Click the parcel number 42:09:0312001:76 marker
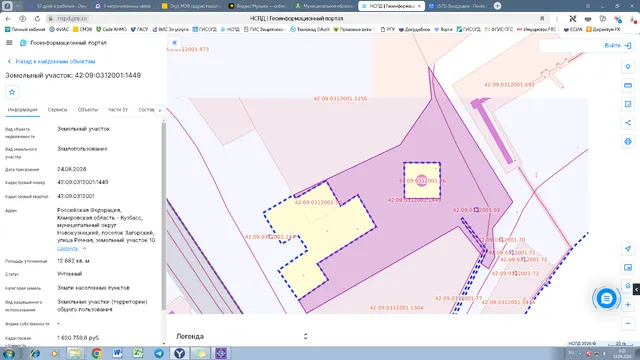 click(422, 180)
